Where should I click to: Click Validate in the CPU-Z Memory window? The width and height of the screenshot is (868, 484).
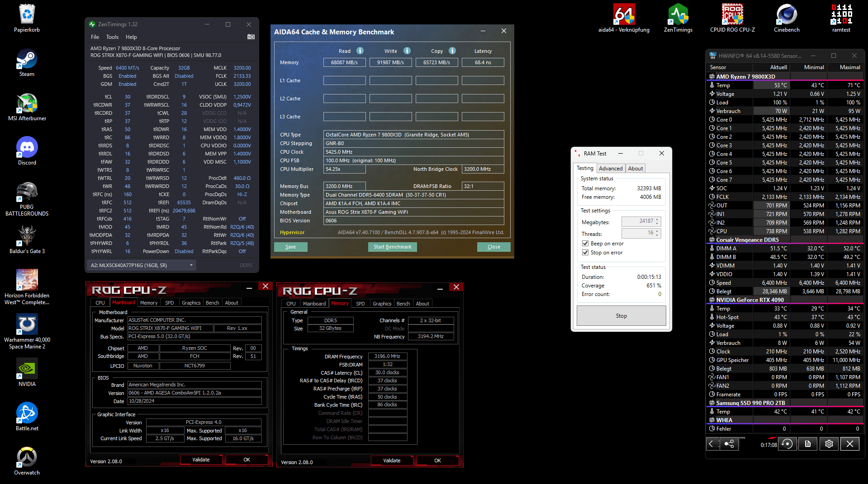pyautogui.click(x=392, y=461)
